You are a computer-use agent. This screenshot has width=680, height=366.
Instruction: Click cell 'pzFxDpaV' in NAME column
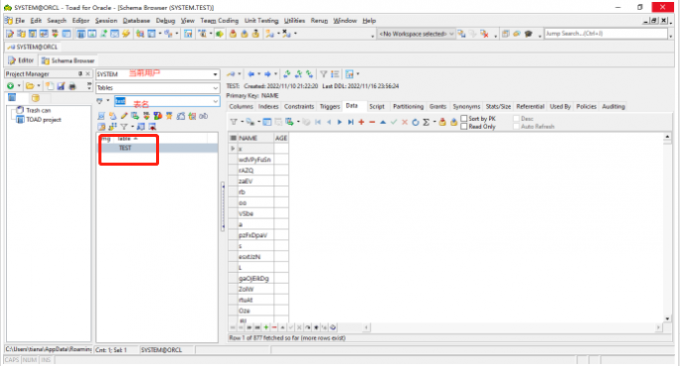point(255,235)
